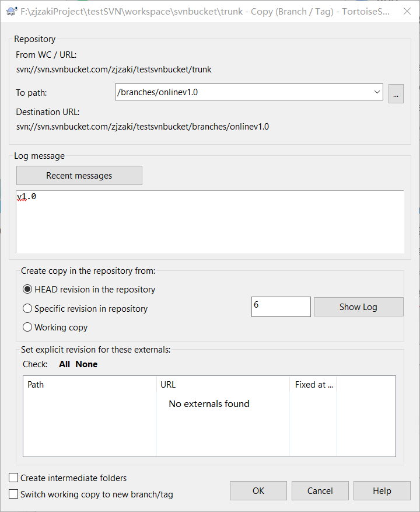This screenshot has height=512, width=420.
Task: Expand the To path dropdown arrow
Action: point(376,92)
